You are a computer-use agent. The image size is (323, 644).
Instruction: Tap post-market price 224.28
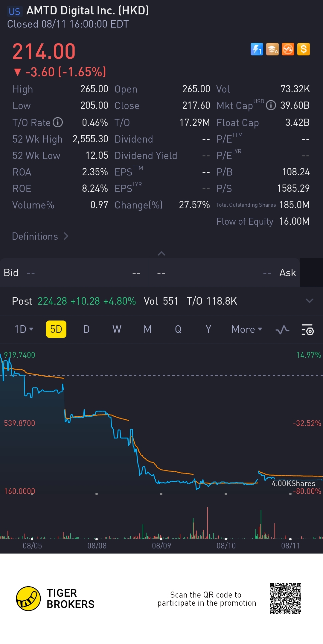click(x=52, y=301)
